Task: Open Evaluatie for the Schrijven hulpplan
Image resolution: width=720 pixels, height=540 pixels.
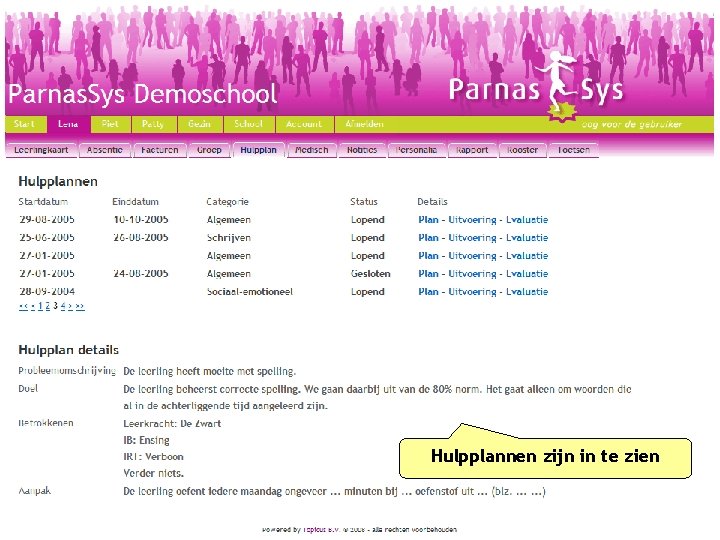Action: (527, 238)
